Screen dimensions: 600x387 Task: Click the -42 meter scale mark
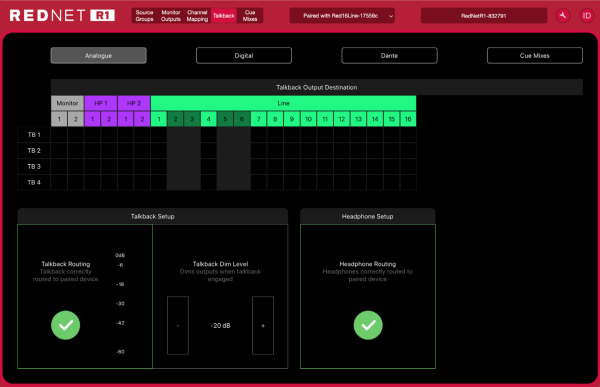pos(120,323)
